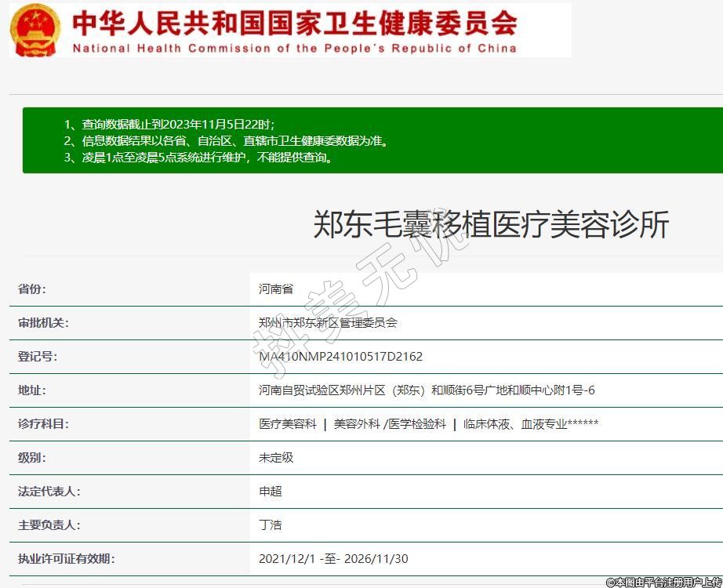
Task: Click the national emblem logo
Action: click(x=35, y=29)
